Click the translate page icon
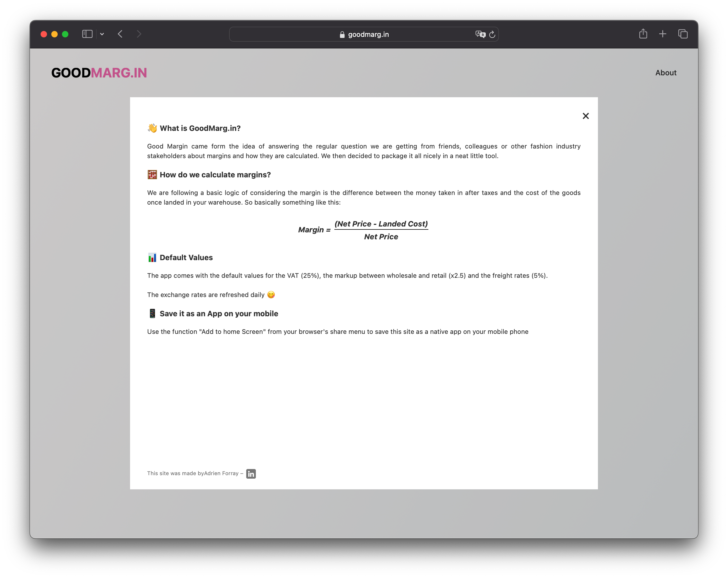This screenshot has height=578, width=728. click(x=480, y=34)
